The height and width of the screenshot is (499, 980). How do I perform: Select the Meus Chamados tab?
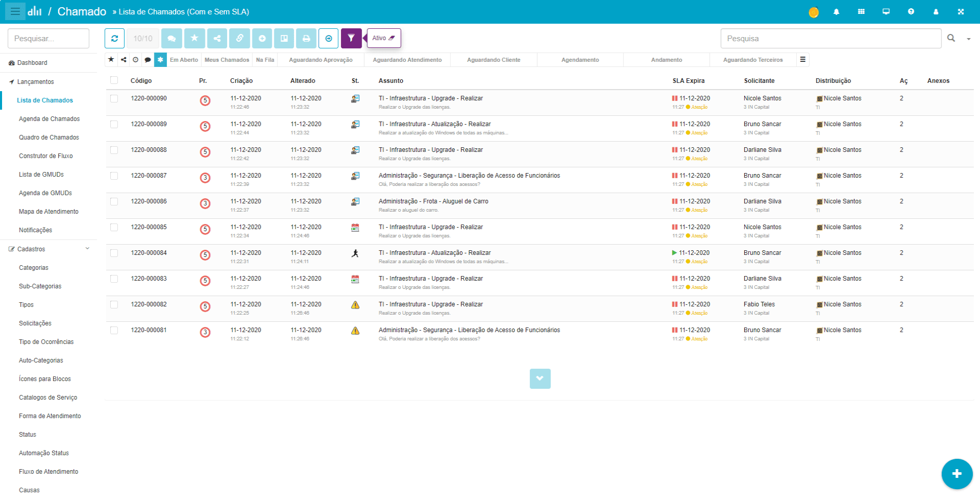tap(227, 60)
